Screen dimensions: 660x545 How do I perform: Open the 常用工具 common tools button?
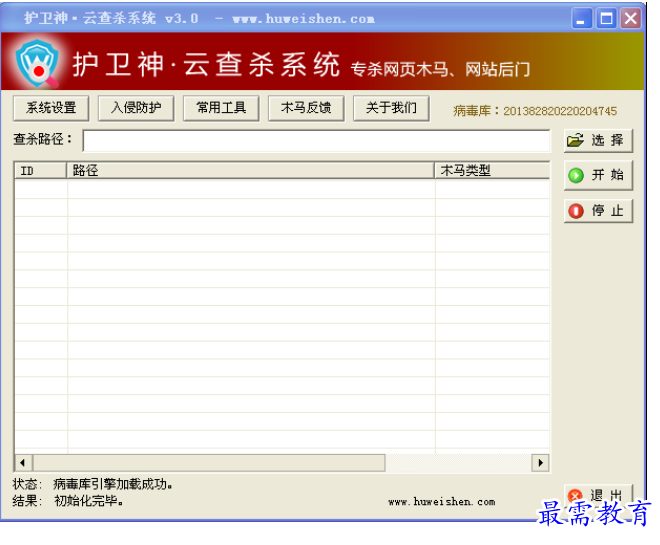(x=221, y=108)
